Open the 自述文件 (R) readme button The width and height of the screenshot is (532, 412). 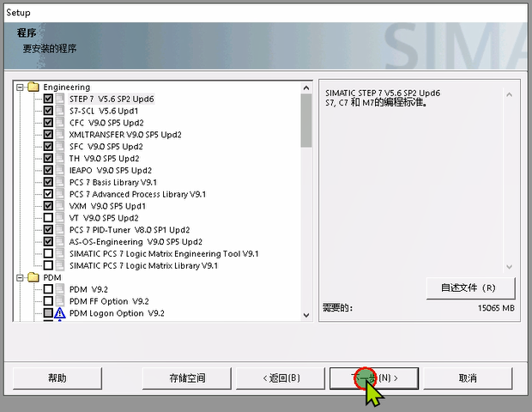coord(470,288)
